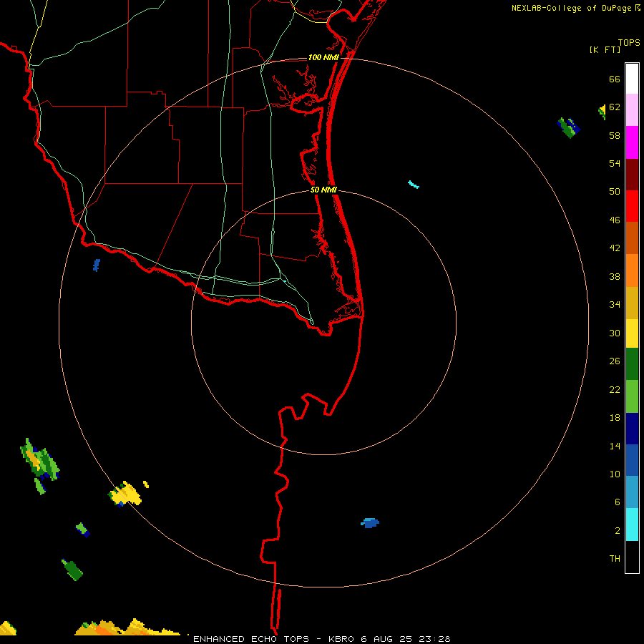Click the TH threshold label
The image size is (644, 644).
click(615, 559)
